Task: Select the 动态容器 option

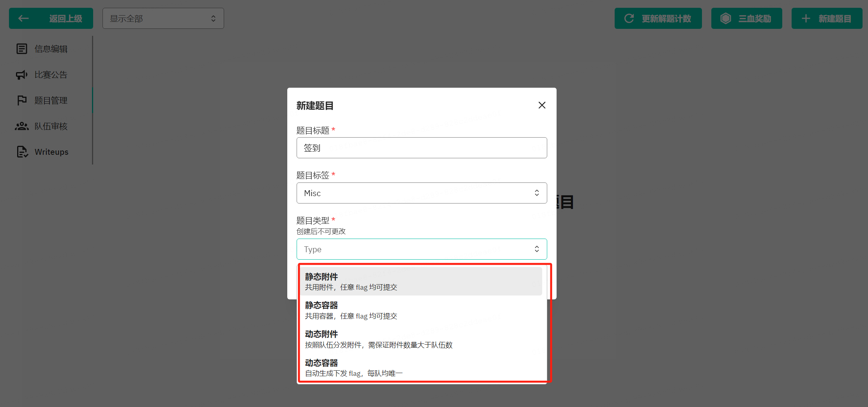Action: click(x=421, y=368)
